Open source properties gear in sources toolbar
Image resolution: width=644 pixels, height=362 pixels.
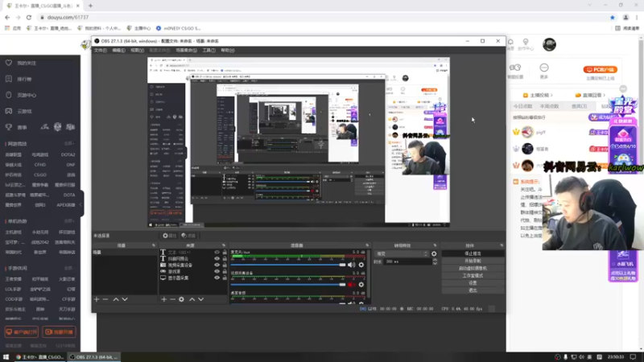tap(182, 299)
